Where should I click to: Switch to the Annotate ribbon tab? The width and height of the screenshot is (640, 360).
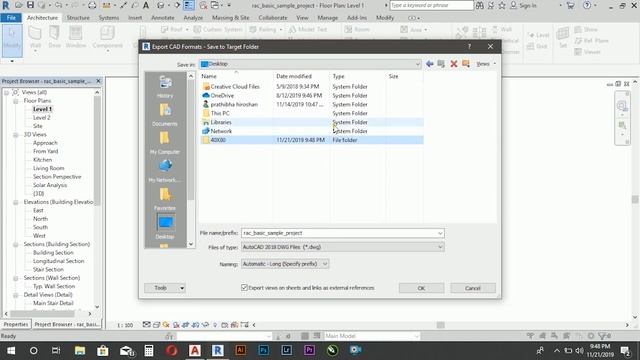[x=162, y=18]
